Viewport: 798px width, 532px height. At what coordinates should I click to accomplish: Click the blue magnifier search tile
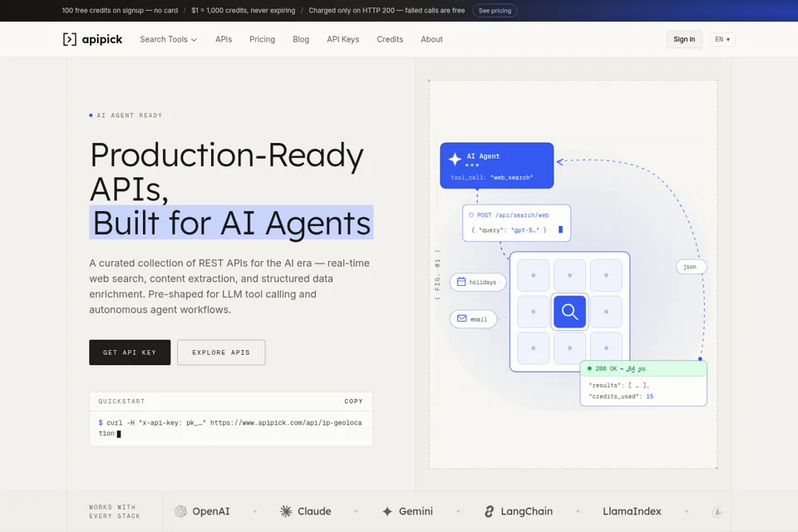tap(569, 312)
